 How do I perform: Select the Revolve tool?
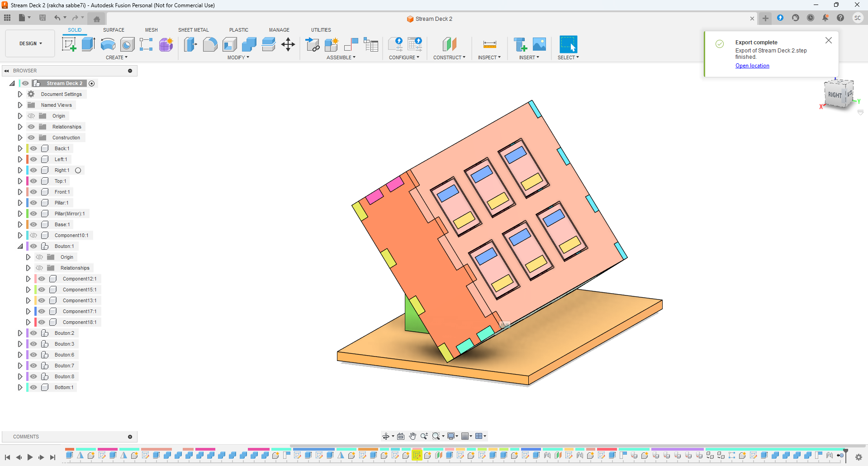(x=108, y=44)
